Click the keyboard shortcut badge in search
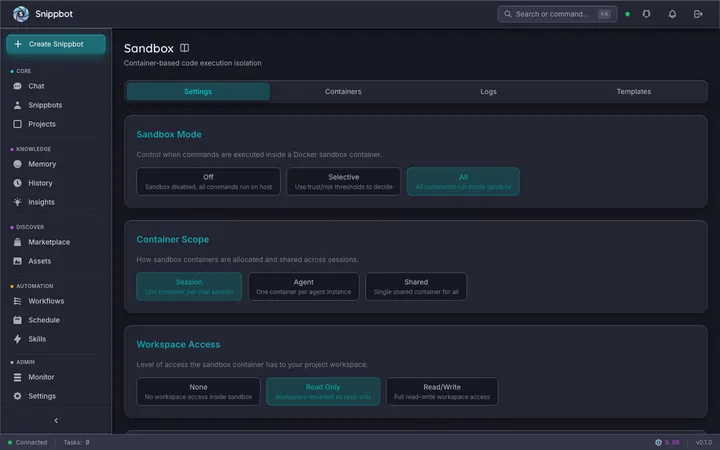This screenshot has width=720, height=450. click(604, 14)
